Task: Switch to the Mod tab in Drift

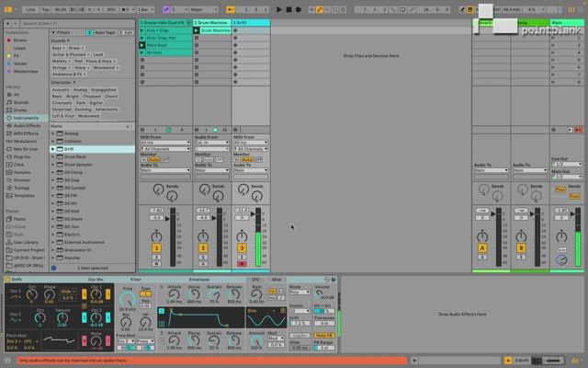Action: tap(277, 280)
